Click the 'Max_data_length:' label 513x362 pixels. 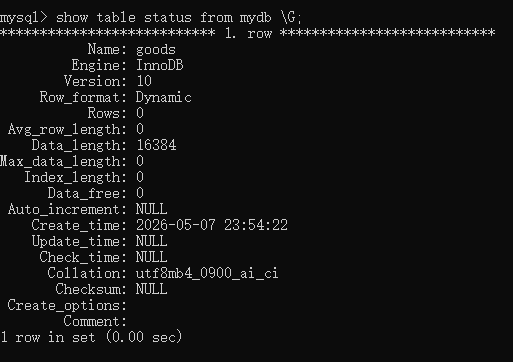pos(63,162)
